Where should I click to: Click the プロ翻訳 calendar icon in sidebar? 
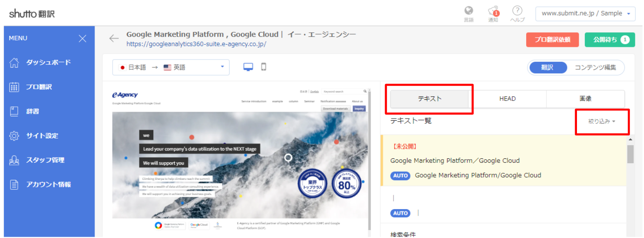pos(14,87)
